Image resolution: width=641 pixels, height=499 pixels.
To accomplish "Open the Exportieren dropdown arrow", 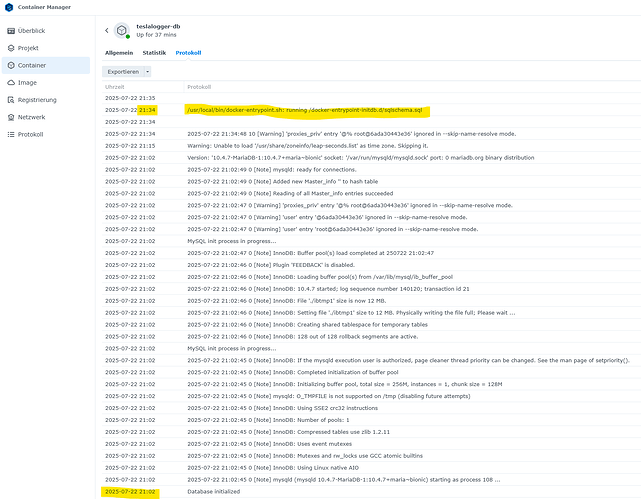I will point(148,72).
